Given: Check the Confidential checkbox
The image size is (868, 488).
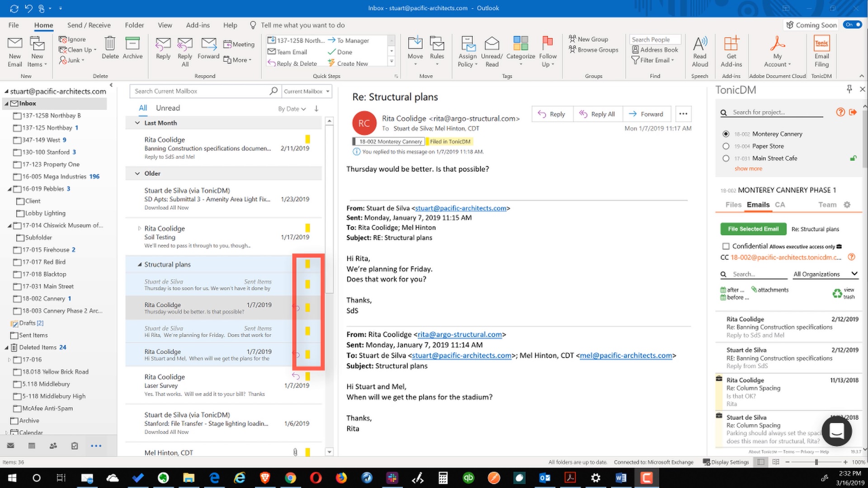Looking at the screenshot, I should 726,246.
